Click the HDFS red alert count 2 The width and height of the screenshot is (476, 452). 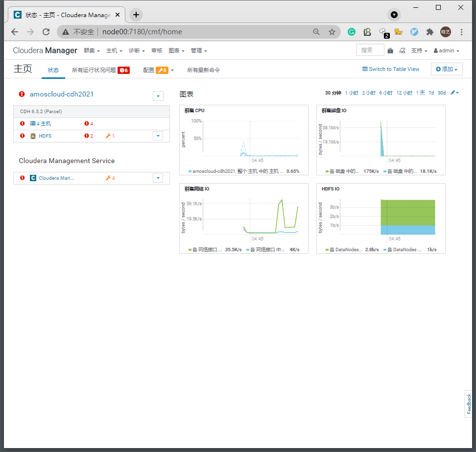tap(89, 136)
